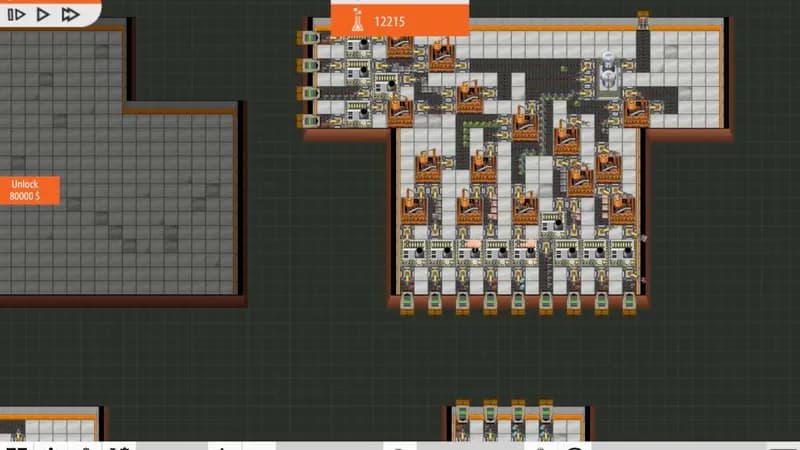The width and height of the screenshot is (800, 450).
Task: Select the white double-tank machine
Action: [608, 72]
